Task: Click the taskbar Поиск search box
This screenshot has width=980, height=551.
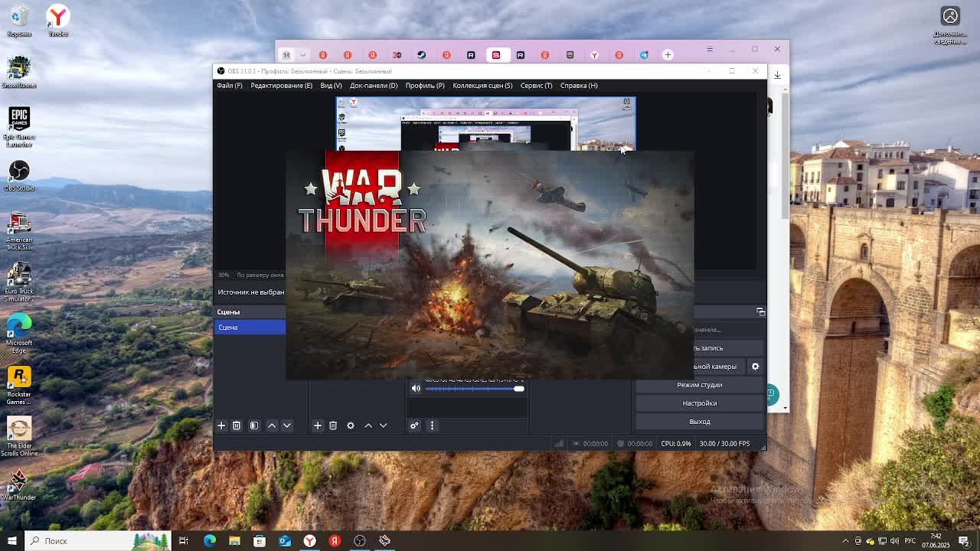Action: pyautogui.click(x=97, y=541)
